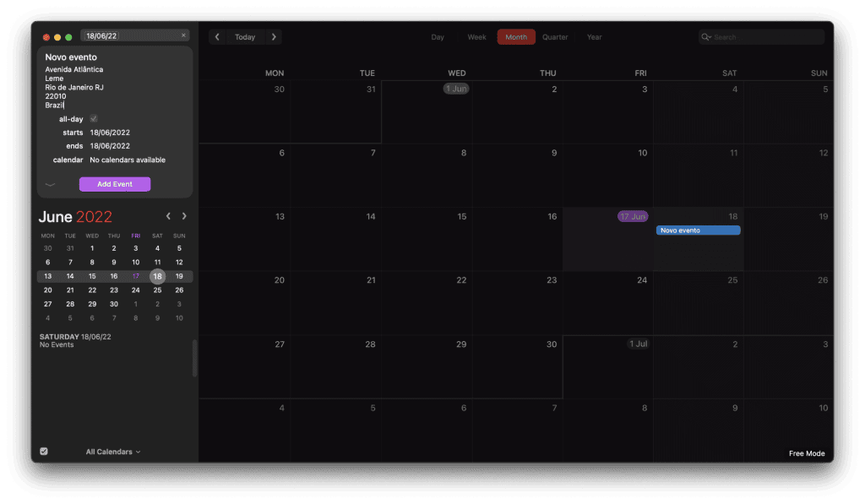The height and width of the screenshot is (504, 865).
Task: Click the sidebar scrollbar
Action: point(194,359)
